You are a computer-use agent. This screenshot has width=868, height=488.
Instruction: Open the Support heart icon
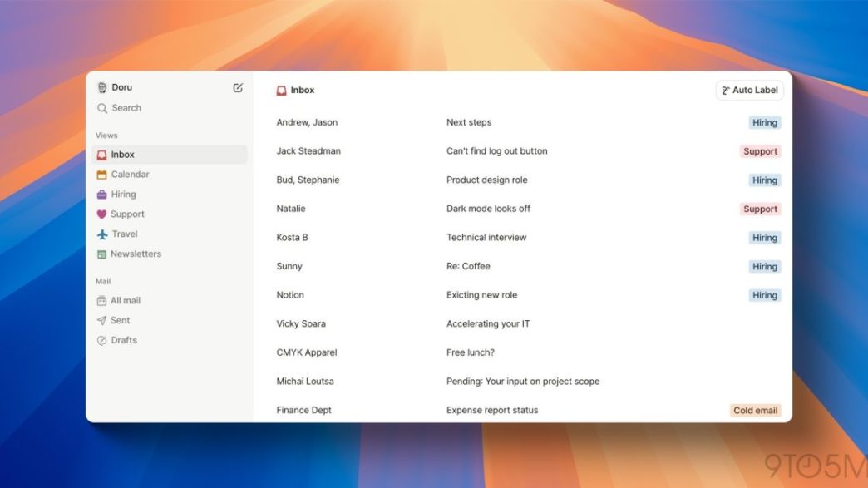tap(101, 214)
